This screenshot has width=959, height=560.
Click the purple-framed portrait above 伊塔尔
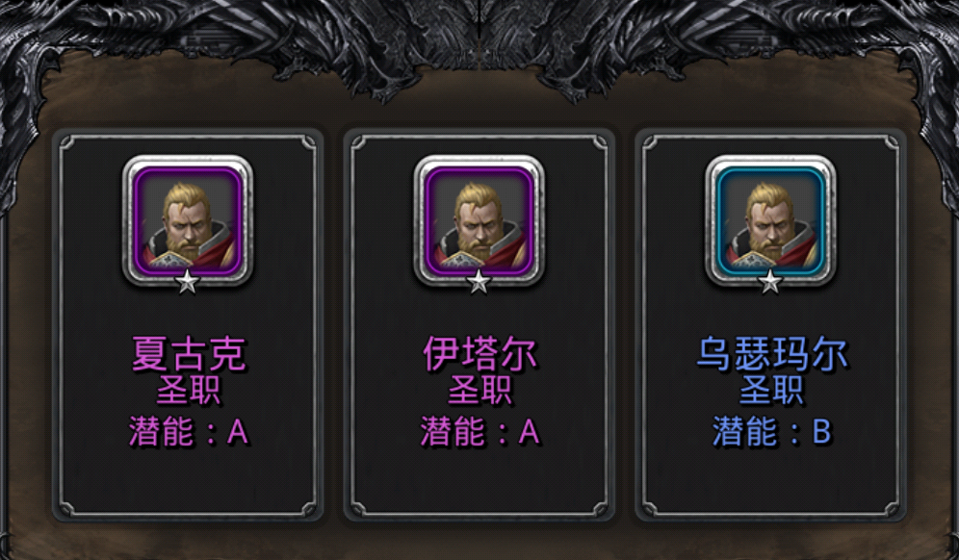[x=479, y=220]
